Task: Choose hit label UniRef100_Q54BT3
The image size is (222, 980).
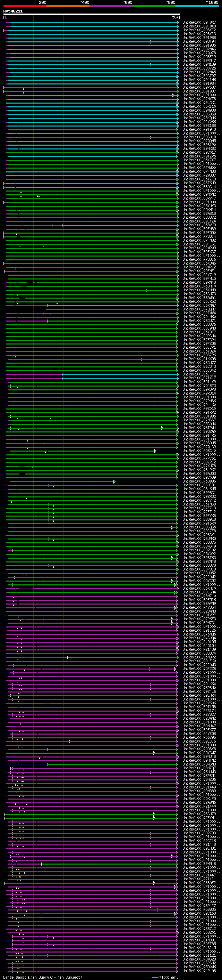Action: (199, 386)
